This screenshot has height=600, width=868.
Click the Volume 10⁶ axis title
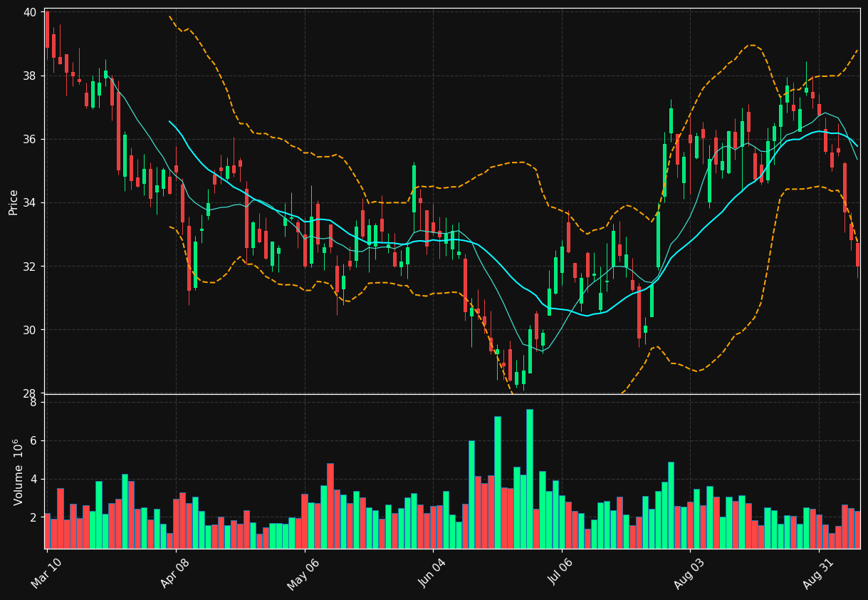click(x=17, y=472)
